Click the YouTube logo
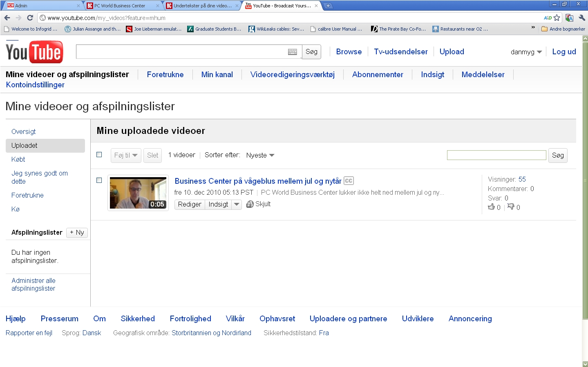 click(34, 52)
